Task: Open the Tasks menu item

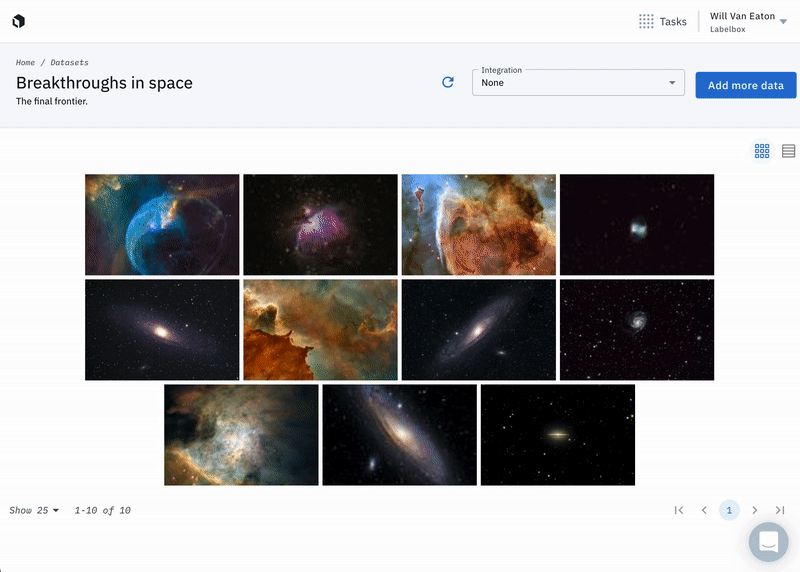Action: click(x=673, y=21)
